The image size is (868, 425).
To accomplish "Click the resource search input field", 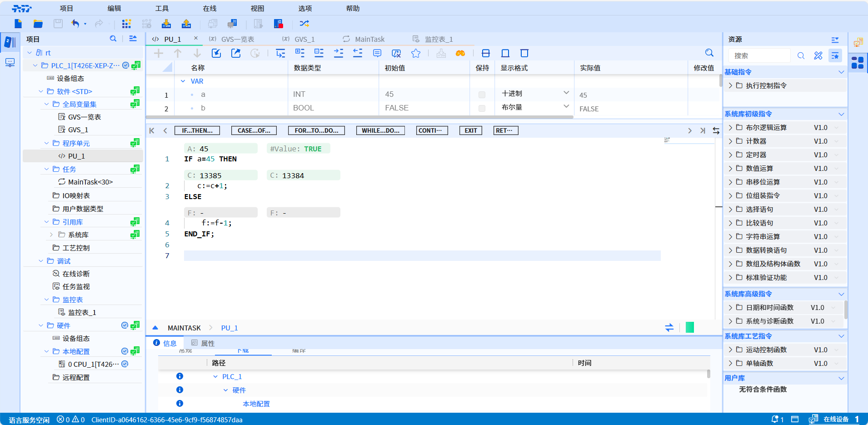I will pyautogui.click(x=759, y=55).
